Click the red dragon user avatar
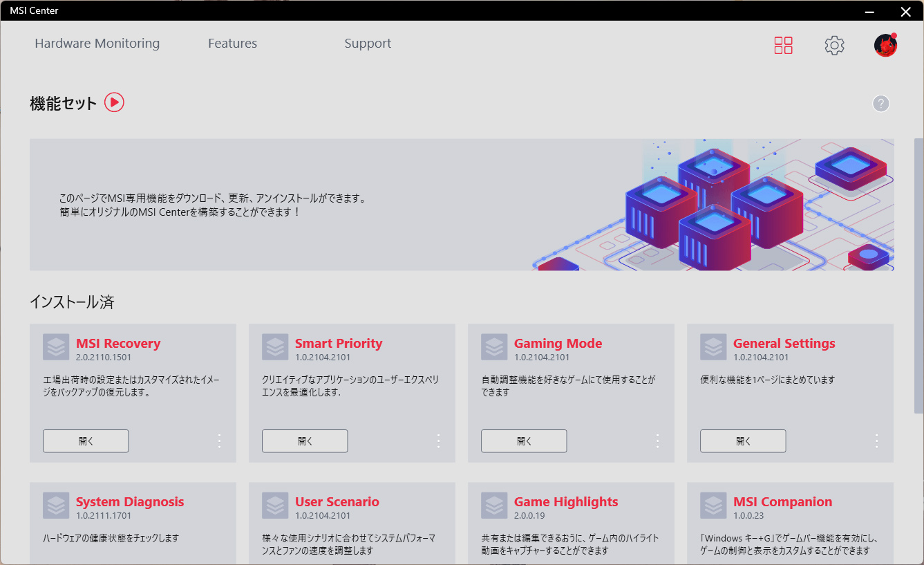Image resolution: width=924 pixels, height=565 pixels. click(885, 46)
